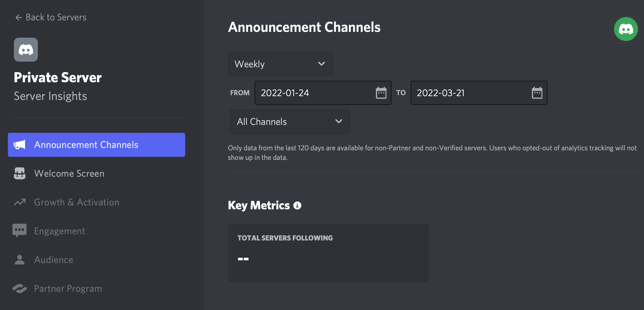Select the Server Insights menu item
The image size is (644, 310).
click(x=50, y=96)
